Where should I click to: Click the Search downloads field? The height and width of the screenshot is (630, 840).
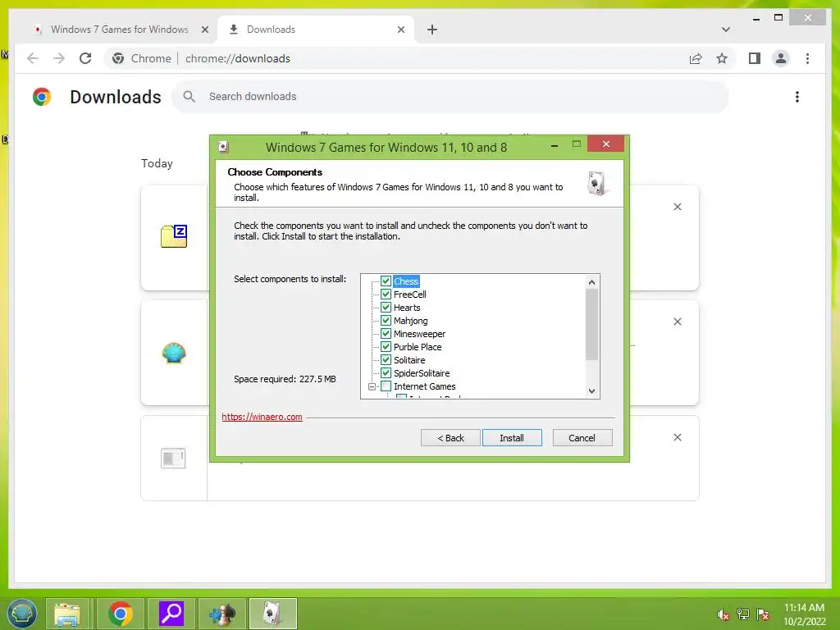[450, 97]
